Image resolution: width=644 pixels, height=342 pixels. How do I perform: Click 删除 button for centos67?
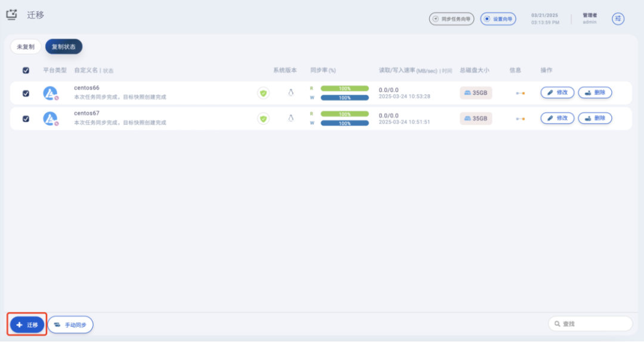[595, 118]
